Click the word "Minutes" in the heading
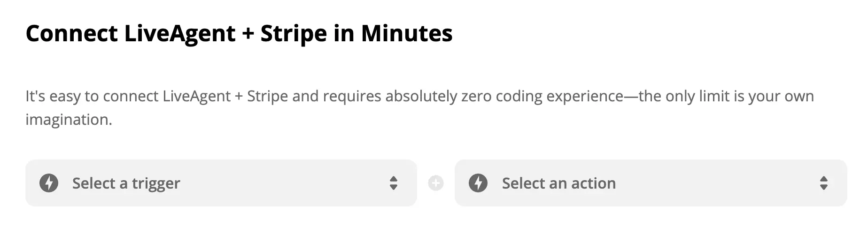 pos(406,34)
